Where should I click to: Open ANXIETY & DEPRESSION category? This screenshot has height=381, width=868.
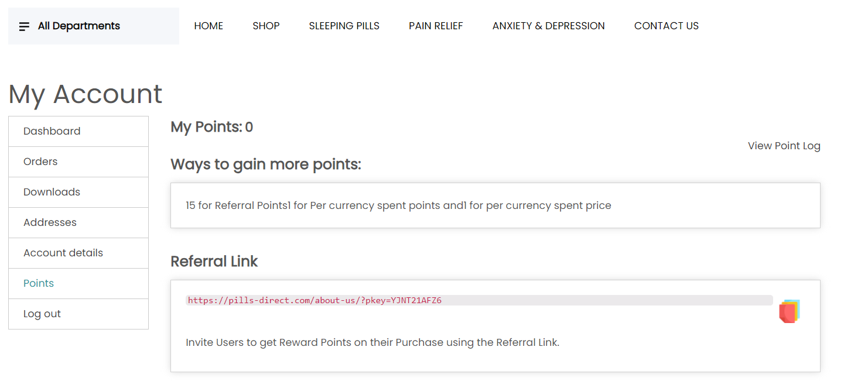point(549,26)
